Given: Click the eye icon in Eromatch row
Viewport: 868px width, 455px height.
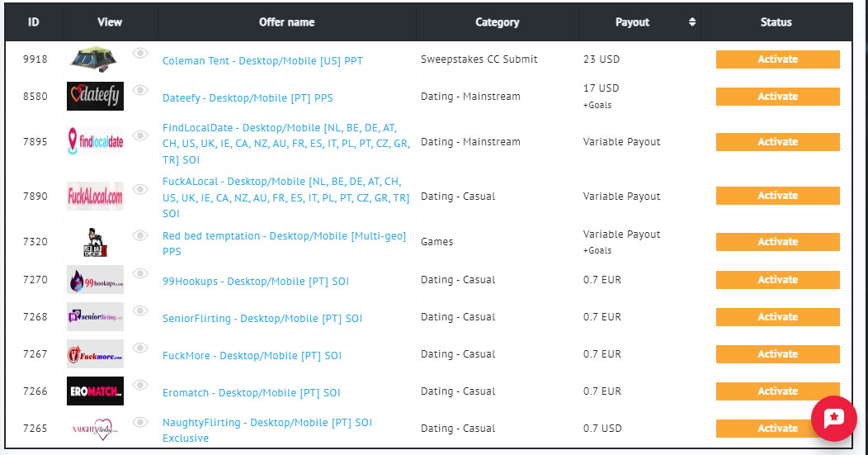Looking at the screenshot, I should click(140, 385).
